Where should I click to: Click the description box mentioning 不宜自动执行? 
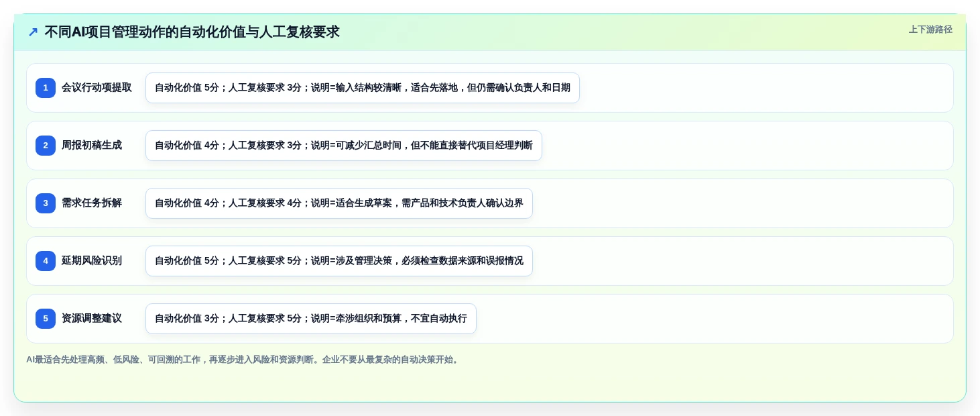tap(311, 319)
